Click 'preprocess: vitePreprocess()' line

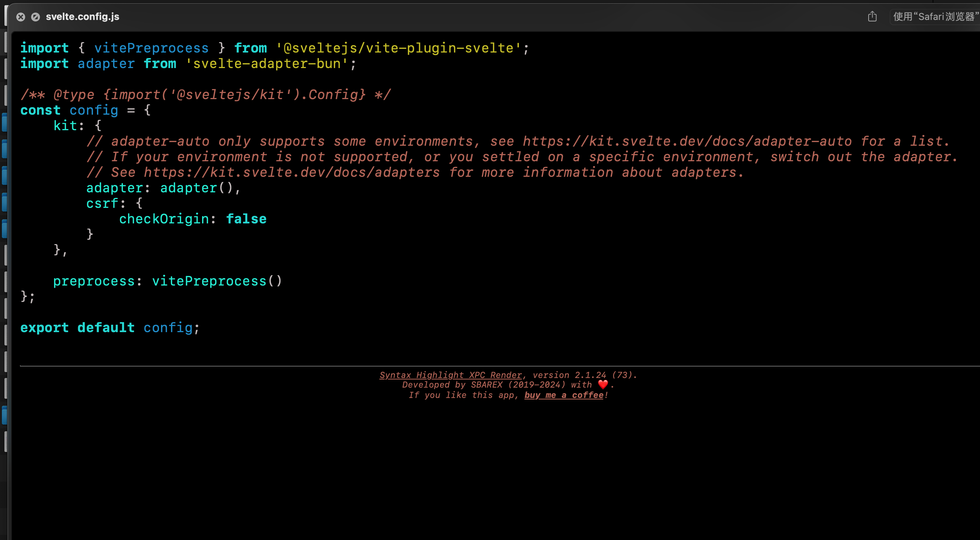click(168, 281)
